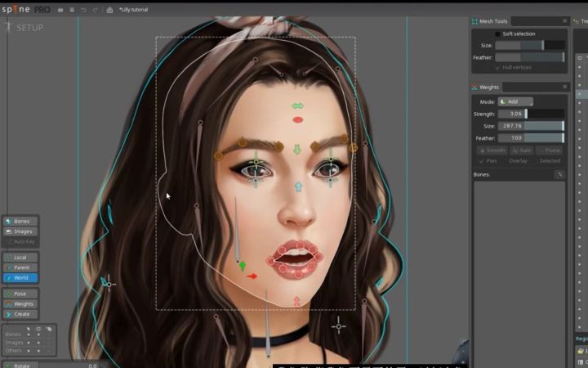
Task: Select the green double-arrow forehead control
Action: (297, 106)
